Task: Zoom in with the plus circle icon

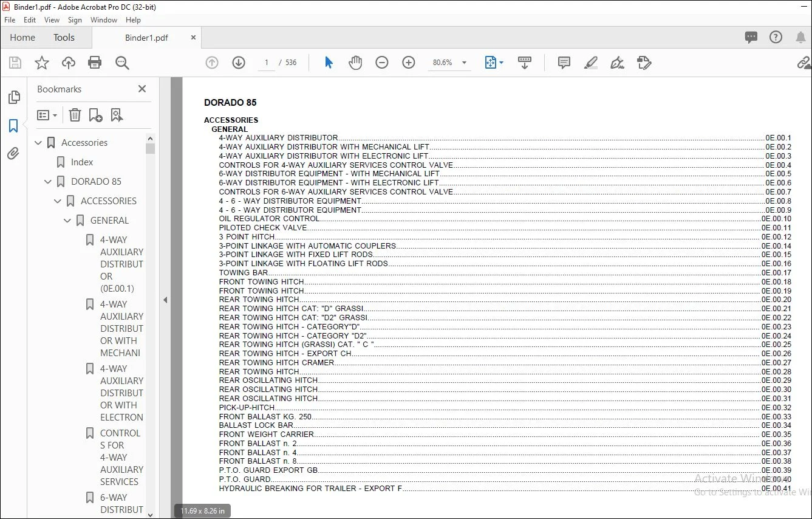Action: [409, 63]
